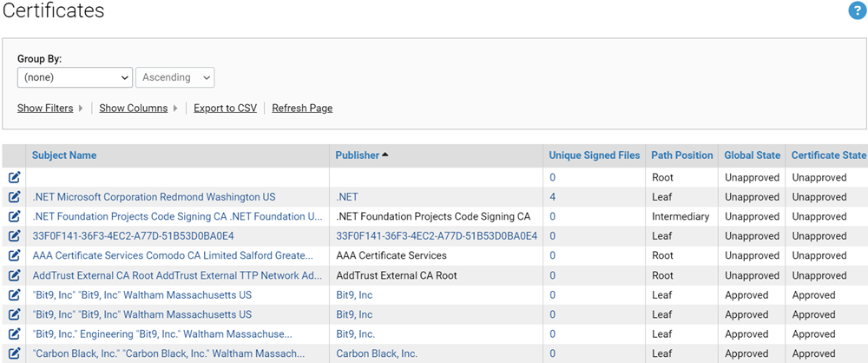Open the Group By dropdown
The width and height of the screenshot is (868, 363).
tap(75, 77)
